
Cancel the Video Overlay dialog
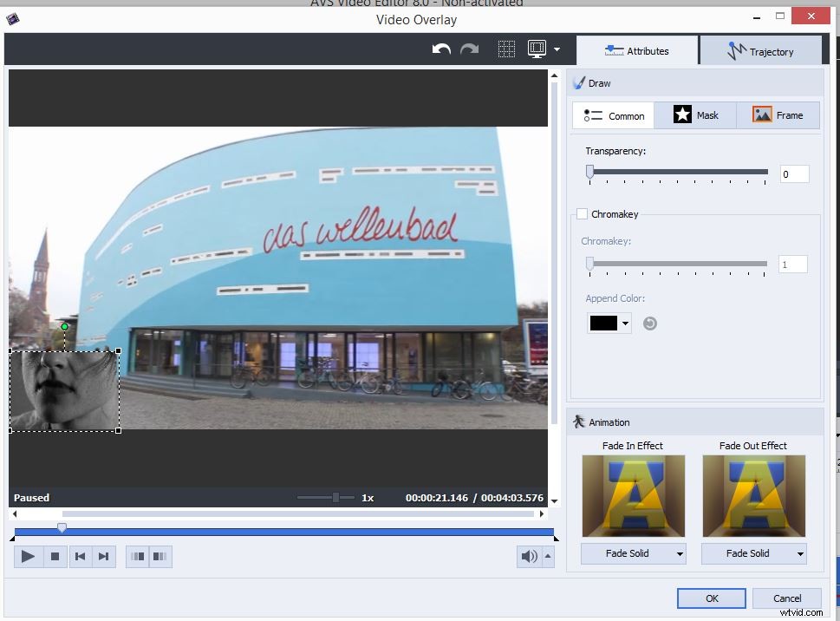(x=785, y=598)
